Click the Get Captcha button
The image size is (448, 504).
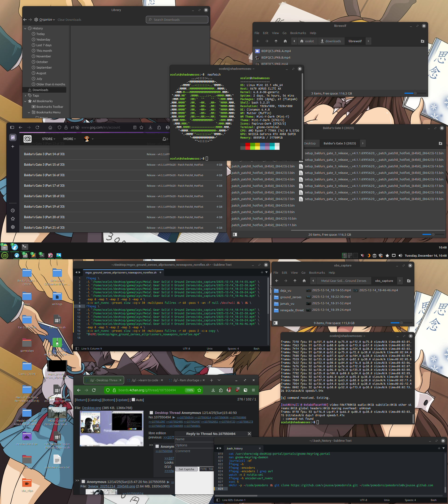[186, 469]
